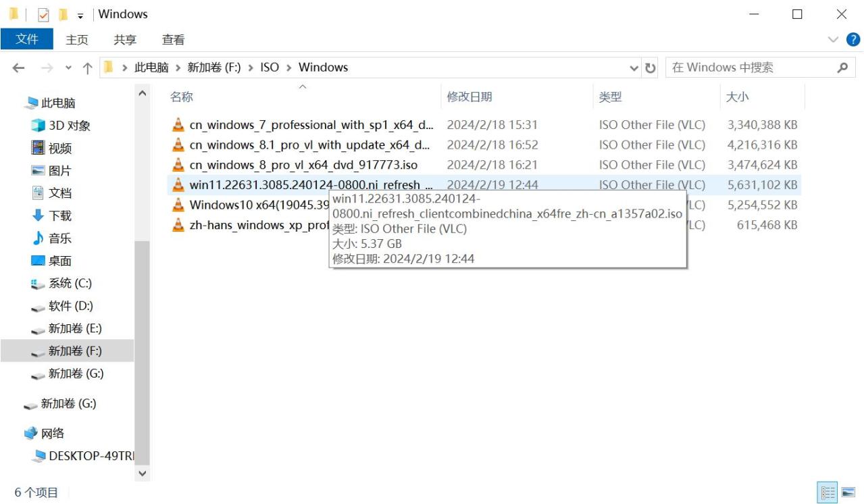Image resolution: width=864 pixels, height=504 pixels.
Task: Expand the ribbon with the chevron
Action: [833, 40]
